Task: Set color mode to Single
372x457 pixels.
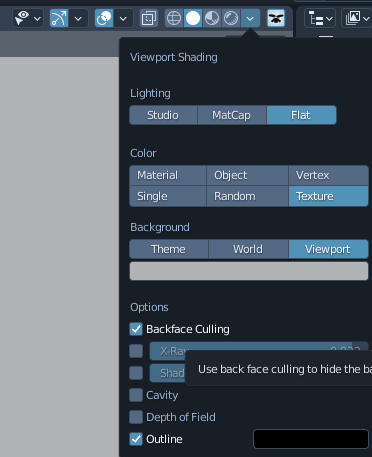Action: (168, 196)
